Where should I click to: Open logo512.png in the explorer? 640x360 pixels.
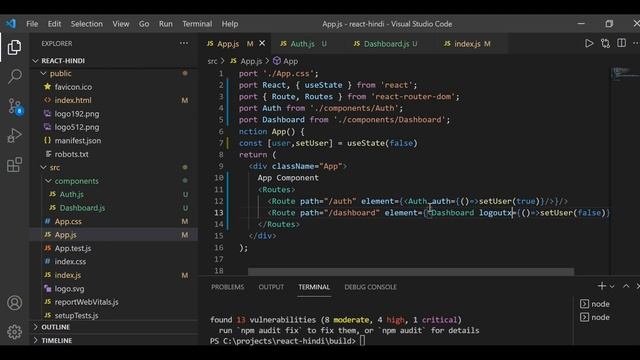click(x=77, y=127)
